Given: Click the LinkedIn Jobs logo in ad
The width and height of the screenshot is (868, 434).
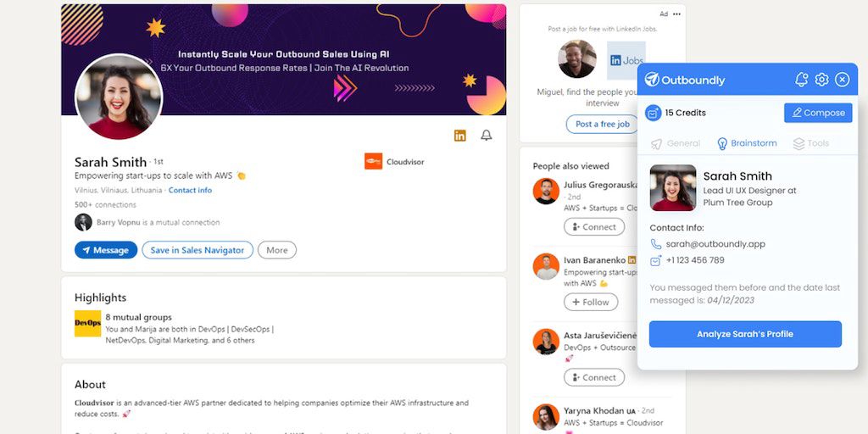Looking at the screenshot, I should click(626, 60).
